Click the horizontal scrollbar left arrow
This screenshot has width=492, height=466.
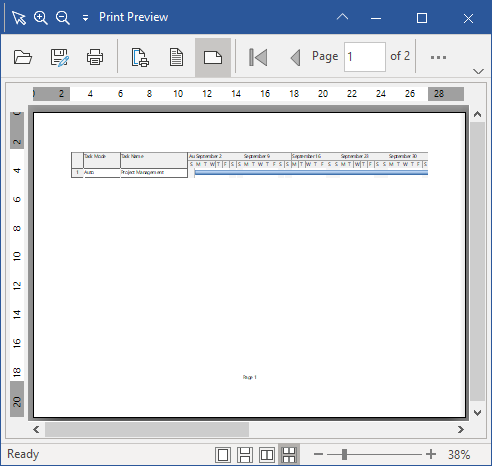[36, 429]
